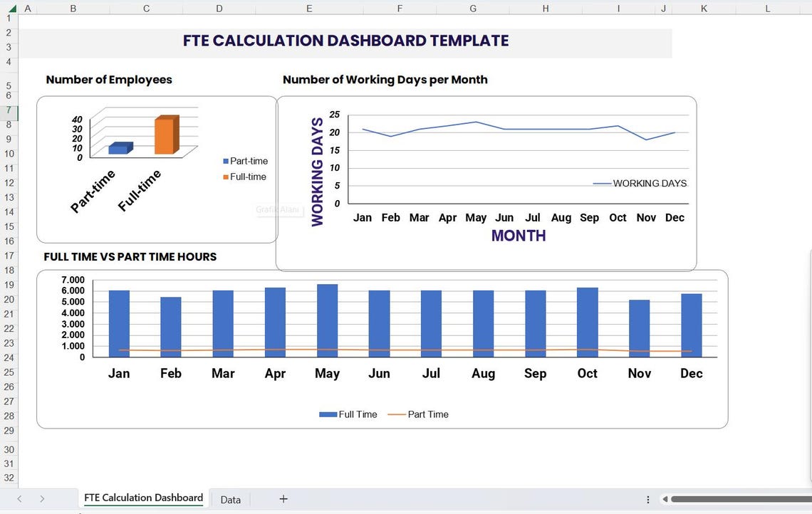
Task: Click the scrollbar's left arrow icon
Action: tap(665, 499)
